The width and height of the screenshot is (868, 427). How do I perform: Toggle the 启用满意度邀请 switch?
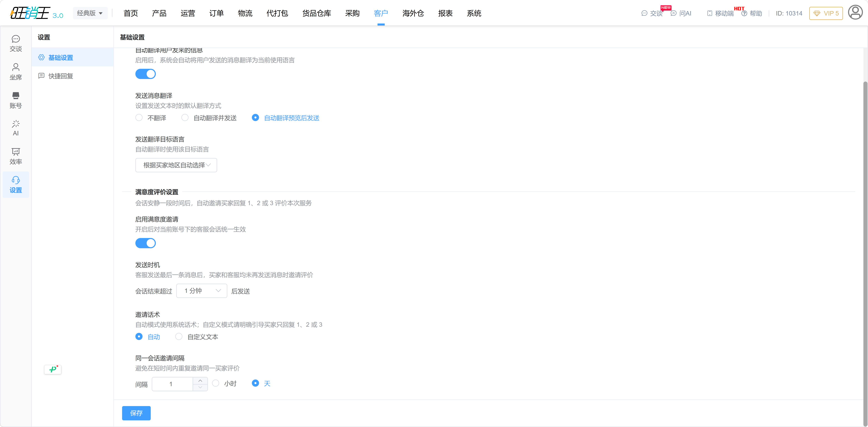(x=146, y=243)
